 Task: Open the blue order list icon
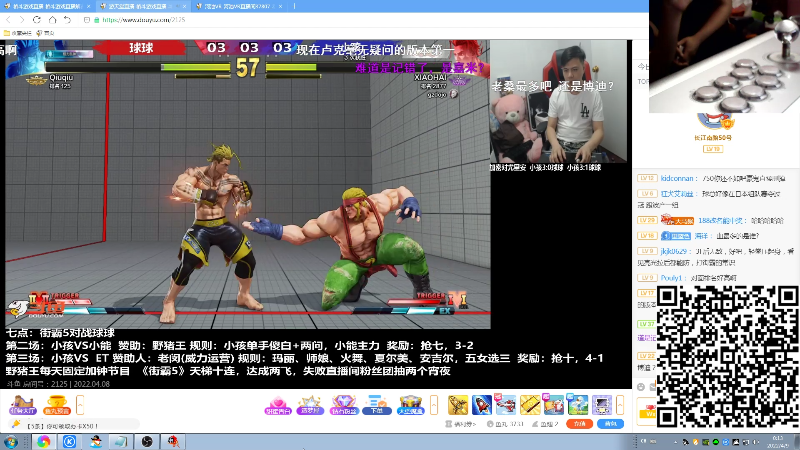point(377,405)
